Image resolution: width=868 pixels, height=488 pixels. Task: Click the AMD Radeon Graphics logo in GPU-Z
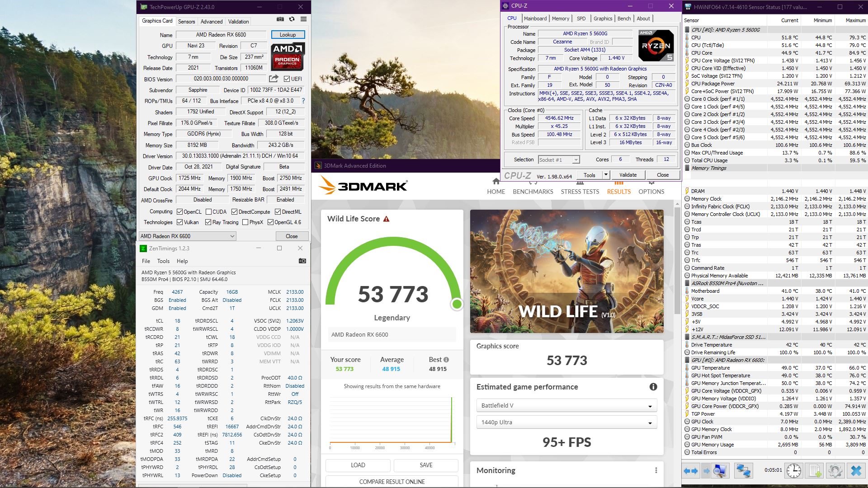pyautogui.click(x=288, y=56)
